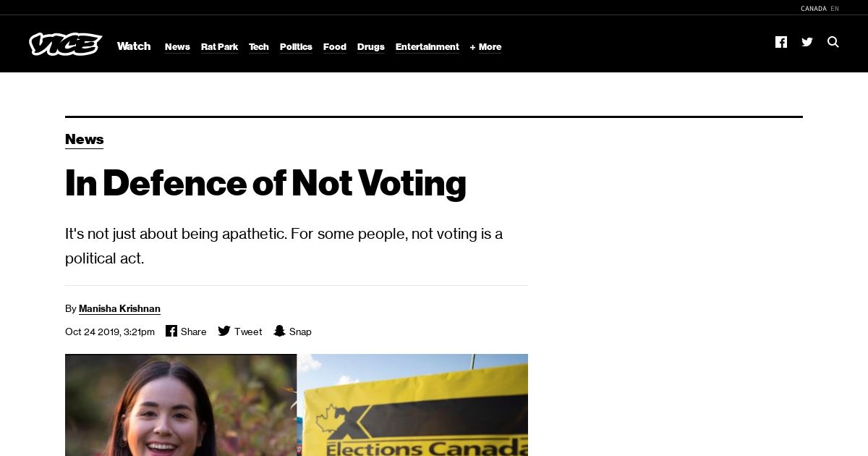This screenshot has height=456, width=868.
Task: Change the CANADA region selector
Action: [x=813, y=9]
